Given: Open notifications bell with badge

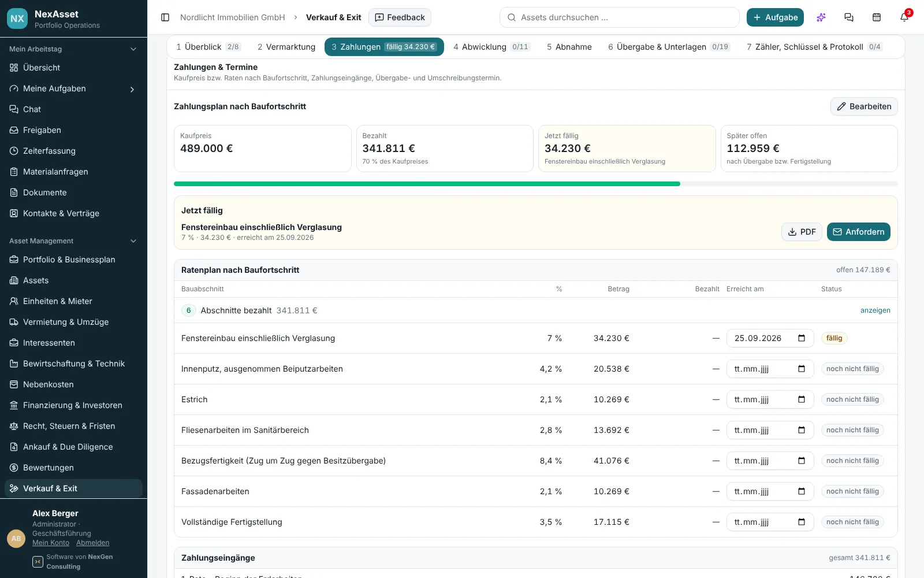Looking at the screenshot, I should [904, 17].
